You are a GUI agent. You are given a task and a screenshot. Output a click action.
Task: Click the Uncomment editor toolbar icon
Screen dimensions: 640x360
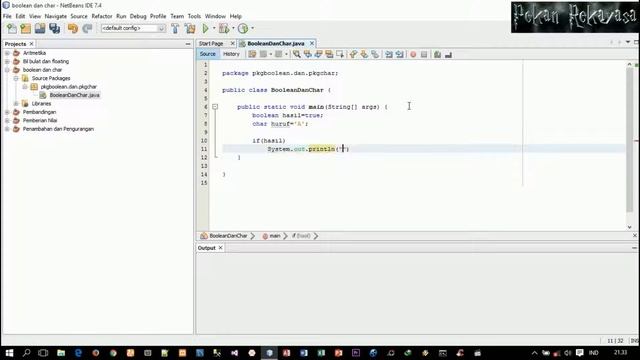click(x=448, y=54)
